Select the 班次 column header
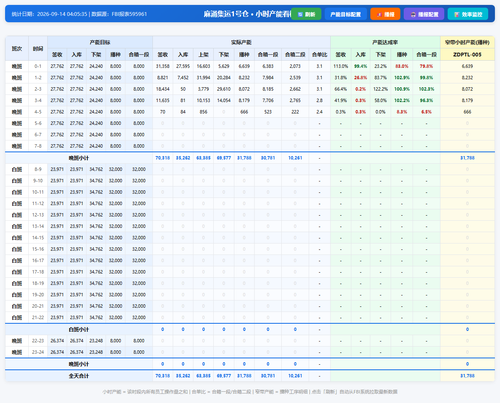500x403 pixels. (x=17, y=48)
